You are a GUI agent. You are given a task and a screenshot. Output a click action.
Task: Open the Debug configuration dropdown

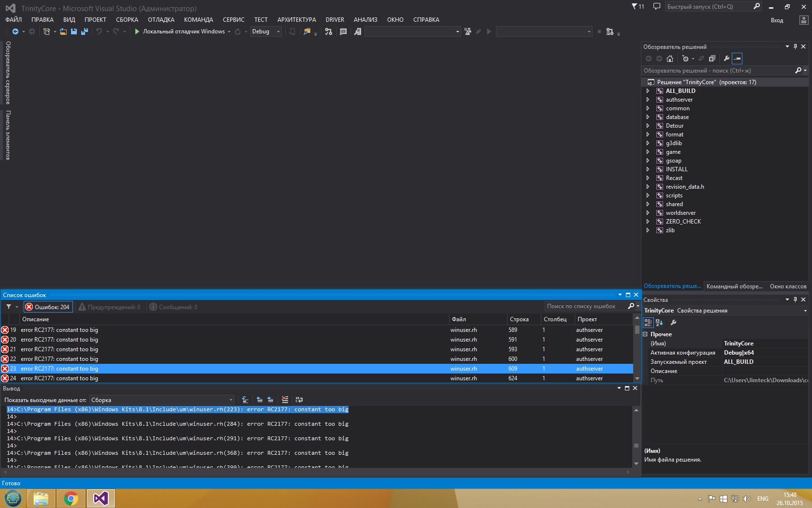point(266,31)
